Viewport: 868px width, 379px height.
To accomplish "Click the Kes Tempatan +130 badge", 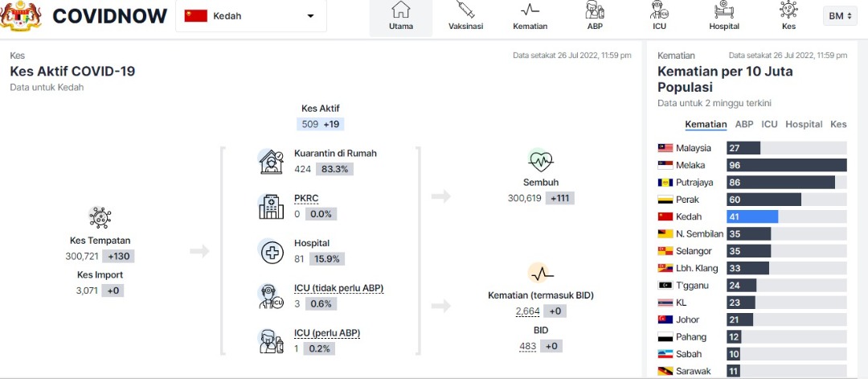I will pyautogui.click(x=118, y=257).
